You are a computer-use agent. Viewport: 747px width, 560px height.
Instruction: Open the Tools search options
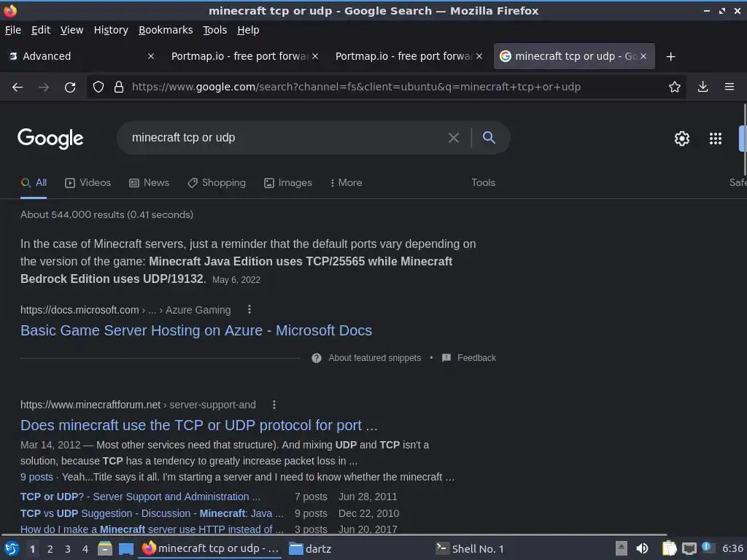[483, 183]
